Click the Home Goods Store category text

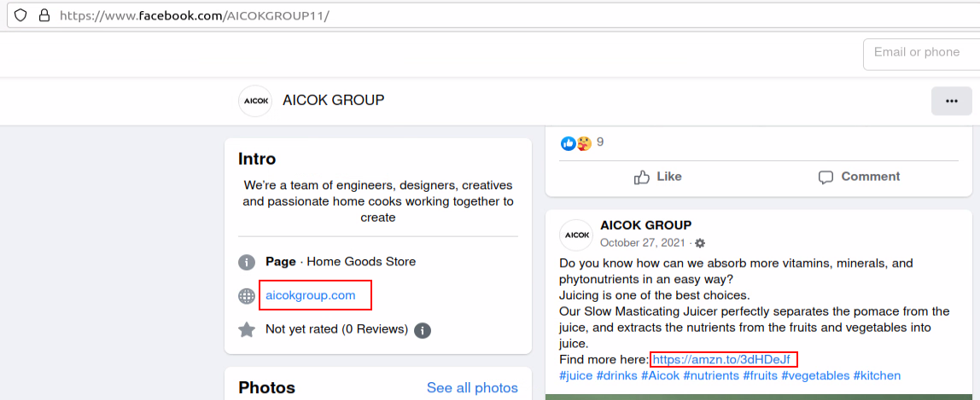pyautogui.click(x=361, y=262)
